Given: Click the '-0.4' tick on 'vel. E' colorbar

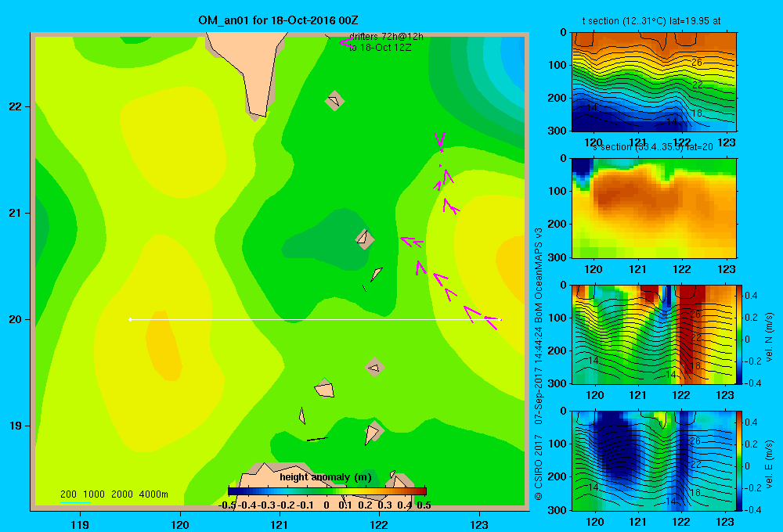Looking at the screenshot, I should 752,509.
